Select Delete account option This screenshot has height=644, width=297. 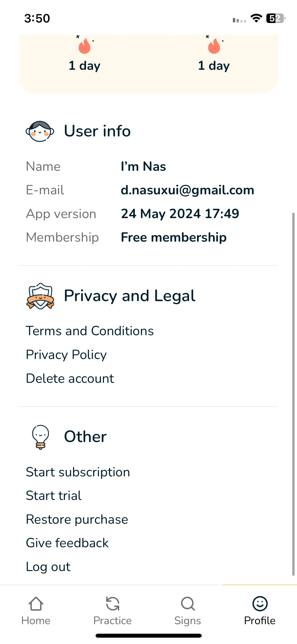tap(70, 378)
